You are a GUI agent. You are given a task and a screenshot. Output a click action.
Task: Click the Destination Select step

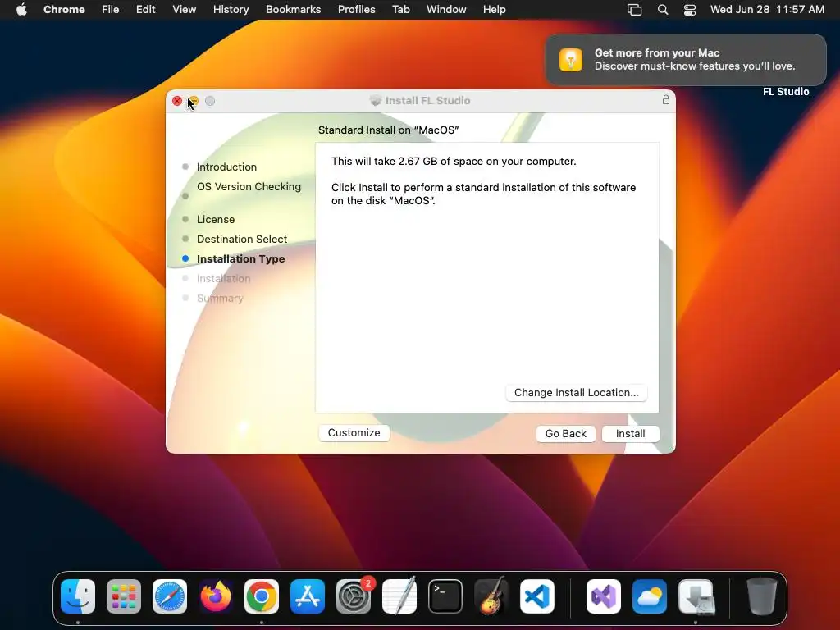point(242,239)
